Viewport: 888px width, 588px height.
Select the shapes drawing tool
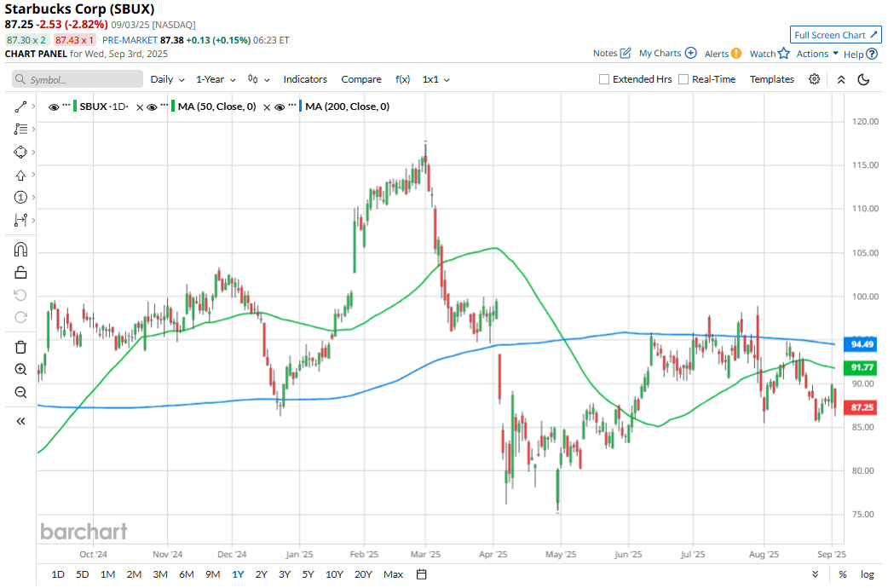[x=20, y=152]
